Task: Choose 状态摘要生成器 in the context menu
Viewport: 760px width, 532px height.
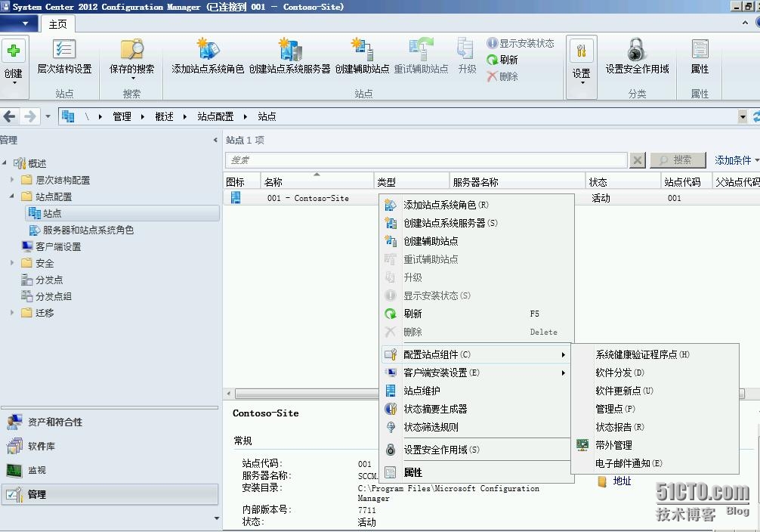Action: tap(477, 409)
